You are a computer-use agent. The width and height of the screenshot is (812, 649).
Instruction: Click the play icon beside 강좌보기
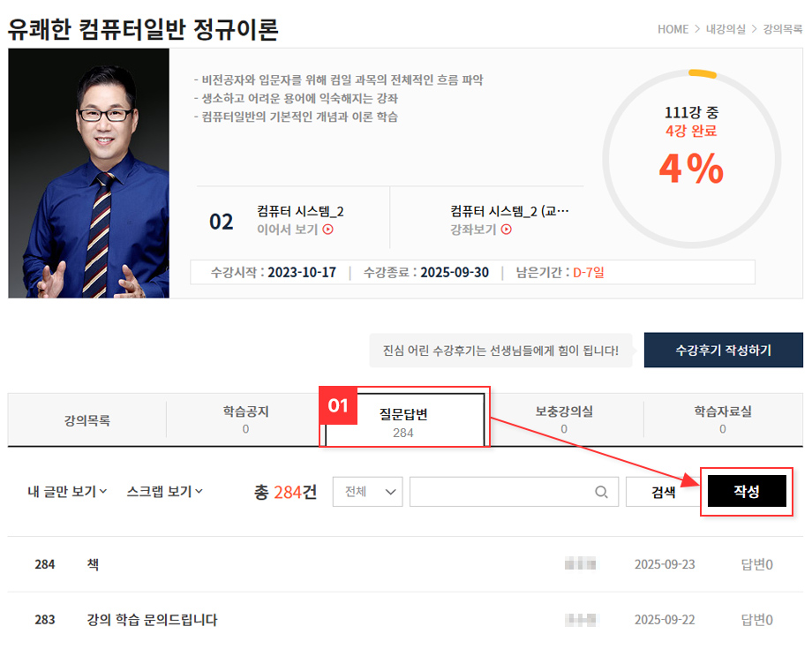click(507, 230)
